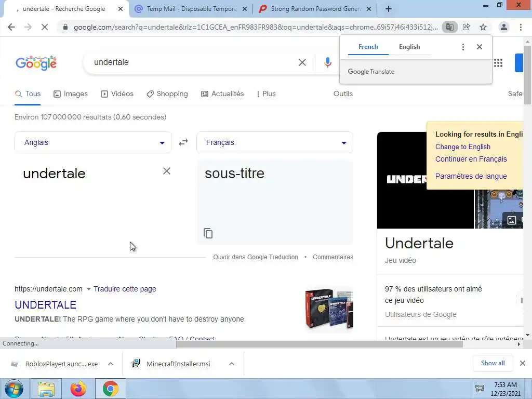Screen dimensions: 532x399
Task: Clear the undertale search query
Action: click(x=302, y=62)
